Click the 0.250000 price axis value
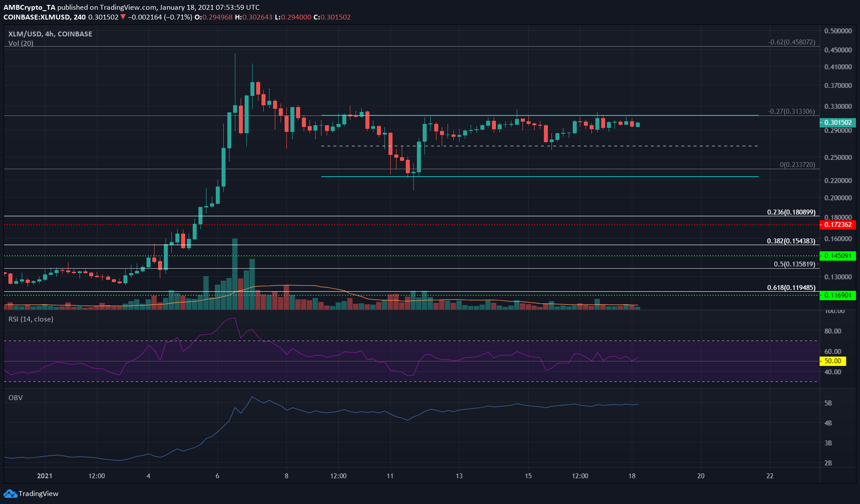 (x=838, y=158)
